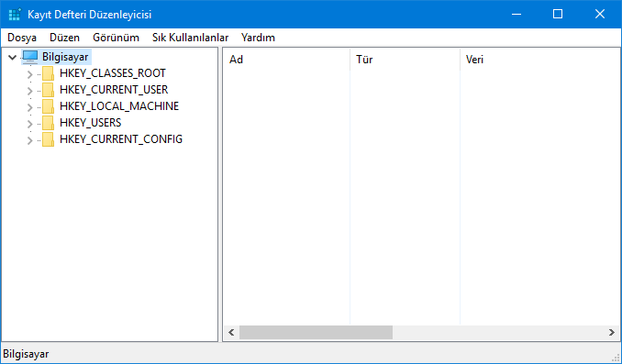
Task: Click the HKEY_CURRENT_USER folder icon
Action: tap(48, 90)
